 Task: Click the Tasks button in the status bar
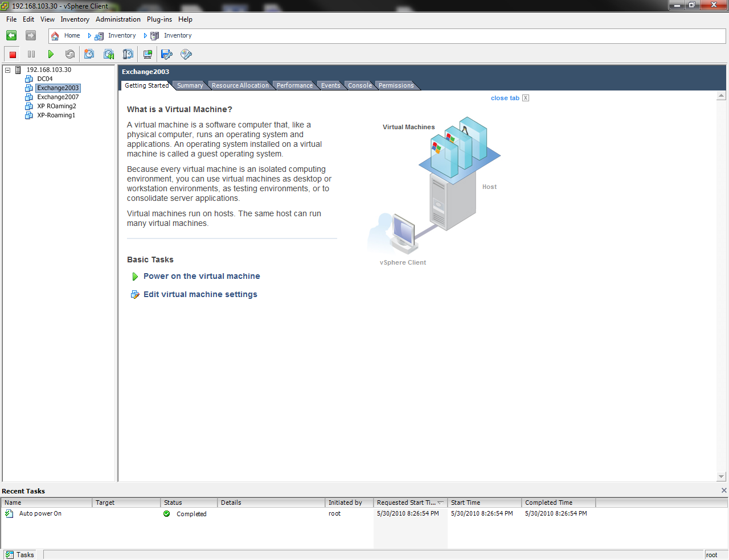[19, 555]
